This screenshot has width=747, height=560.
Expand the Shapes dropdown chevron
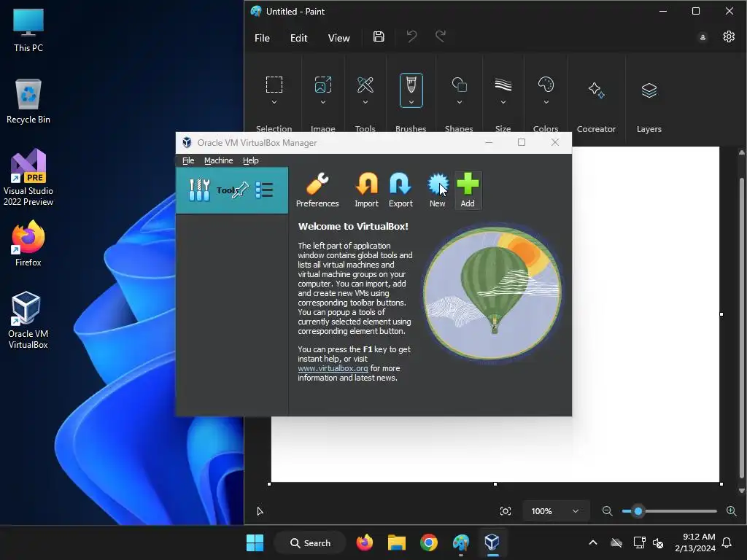coord(460,102)
